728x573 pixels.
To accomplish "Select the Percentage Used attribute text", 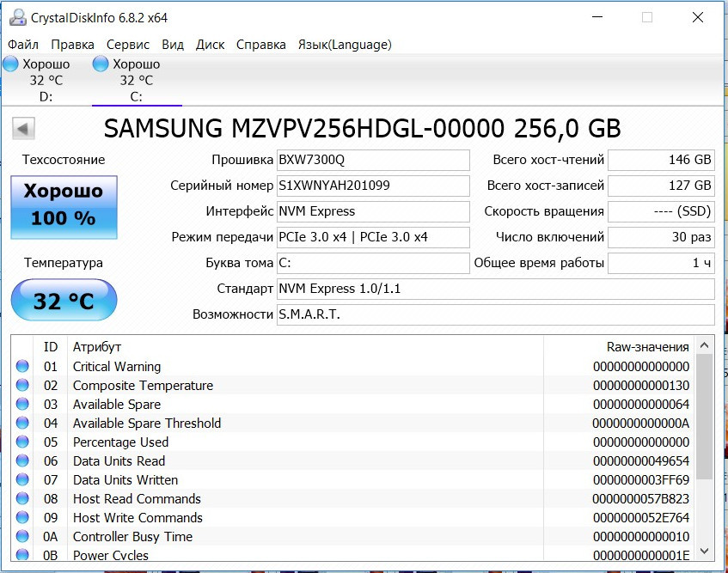I will (x=120, y=442).
